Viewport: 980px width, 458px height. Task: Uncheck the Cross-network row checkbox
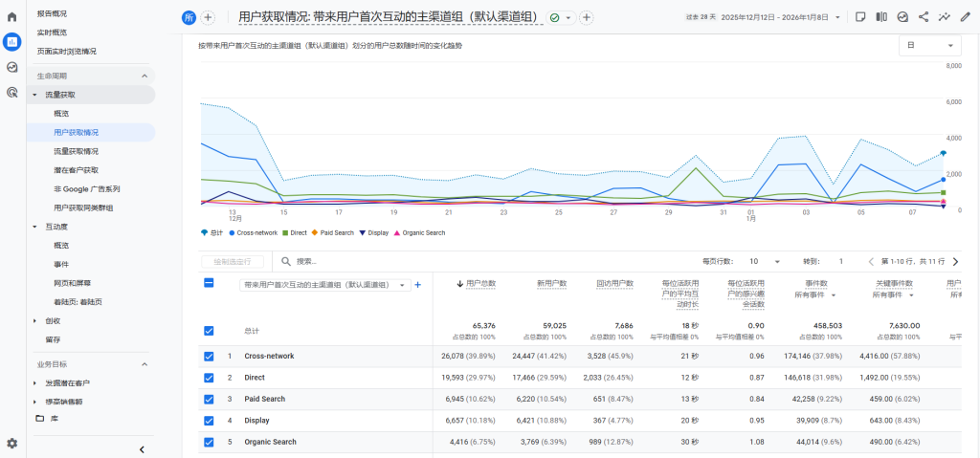point(209,356)
